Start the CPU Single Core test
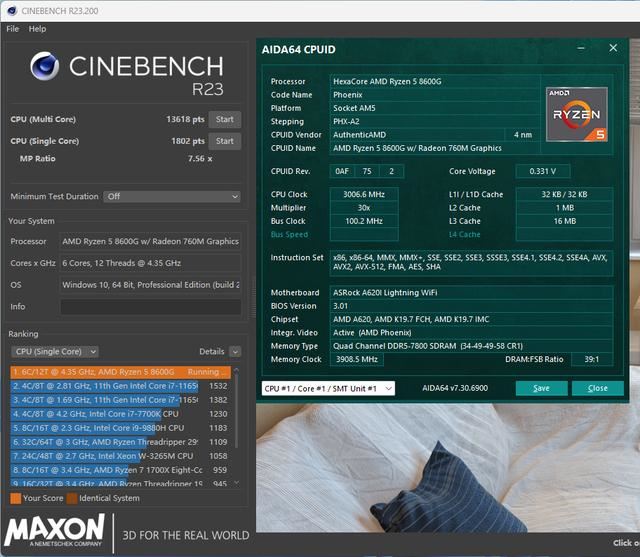This screenshot has height=557, width=640. (225, 141)
